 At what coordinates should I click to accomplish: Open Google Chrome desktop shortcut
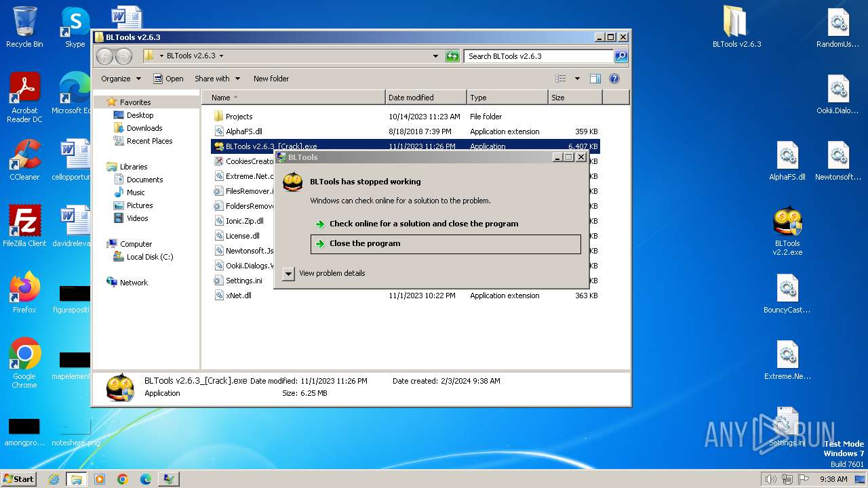coord(24,363)
